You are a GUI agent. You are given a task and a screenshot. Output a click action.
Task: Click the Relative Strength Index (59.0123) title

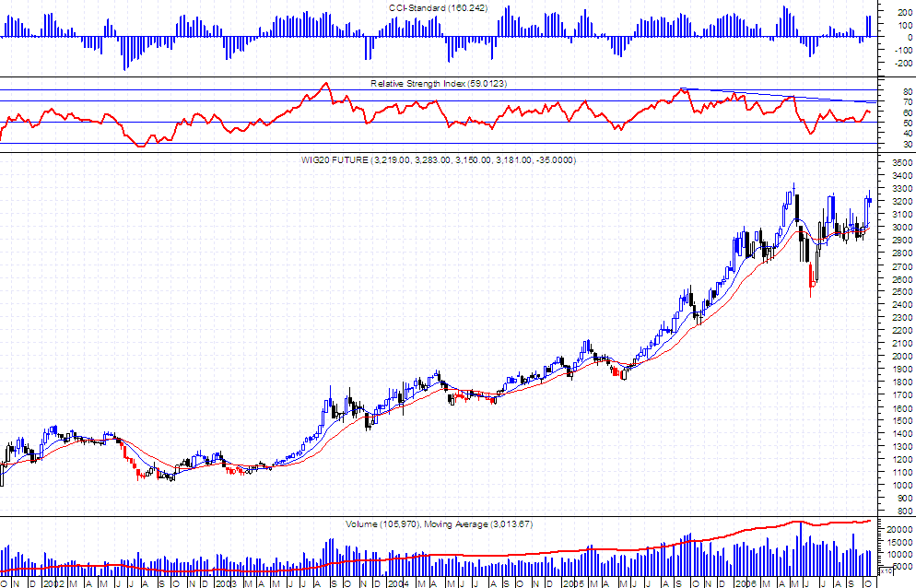pos(439,84)
